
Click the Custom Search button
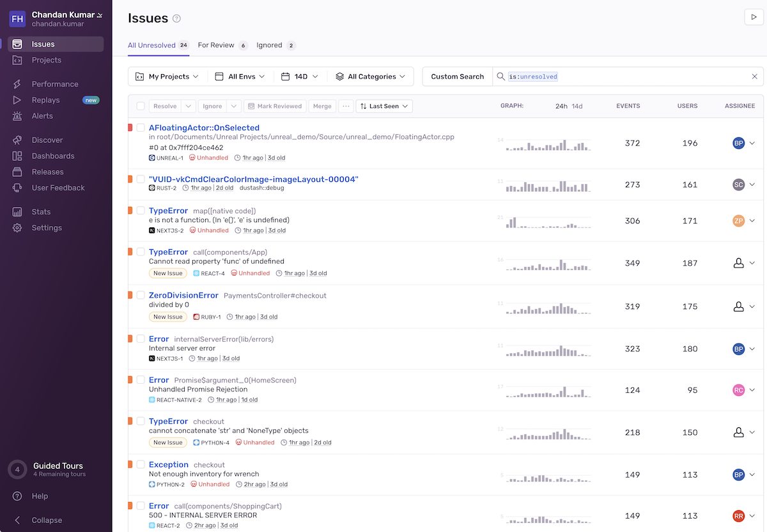coord(457,77)
